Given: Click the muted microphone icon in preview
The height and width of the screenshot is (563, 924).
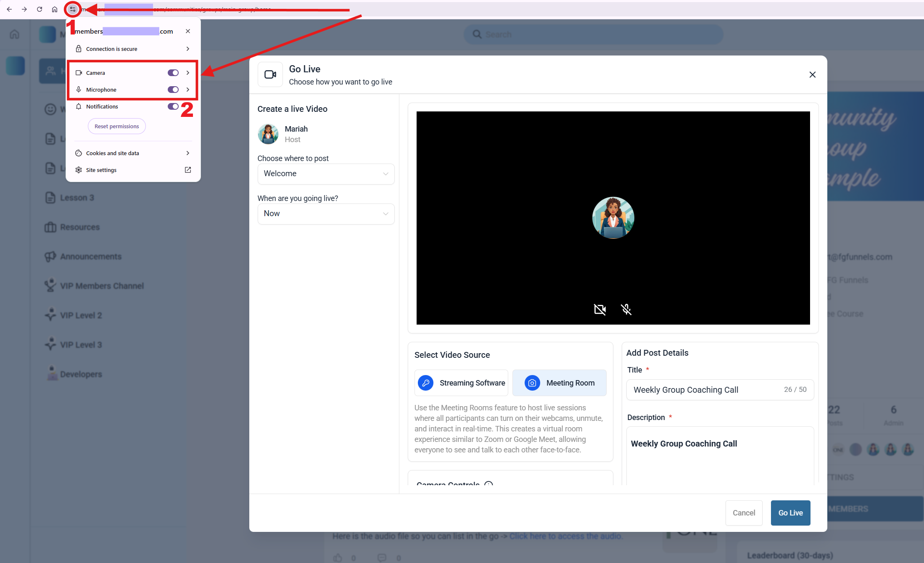Looking at the screenshot, I should pos(626,309).
